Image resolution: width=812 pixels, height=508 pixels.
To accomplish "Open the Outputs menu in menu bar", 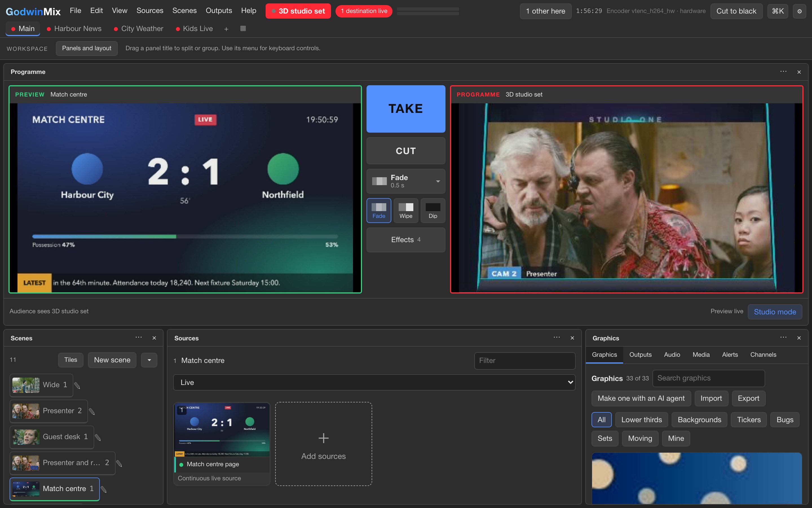I will (219, 11).
